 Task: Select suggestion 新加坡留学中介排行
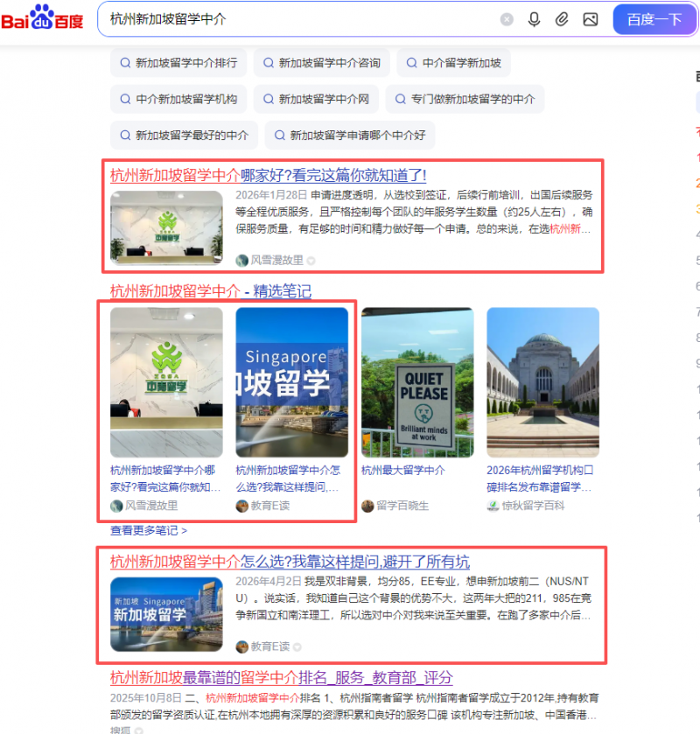pos(178,63)
